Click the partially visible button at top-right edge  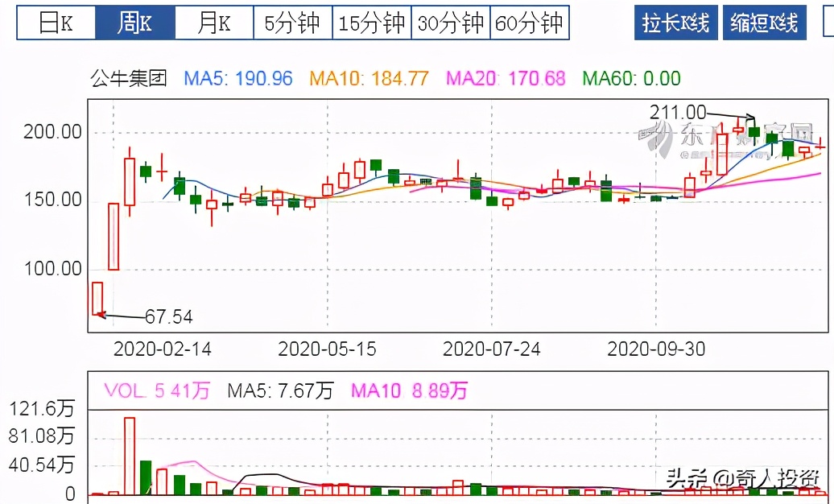[829, 23]
